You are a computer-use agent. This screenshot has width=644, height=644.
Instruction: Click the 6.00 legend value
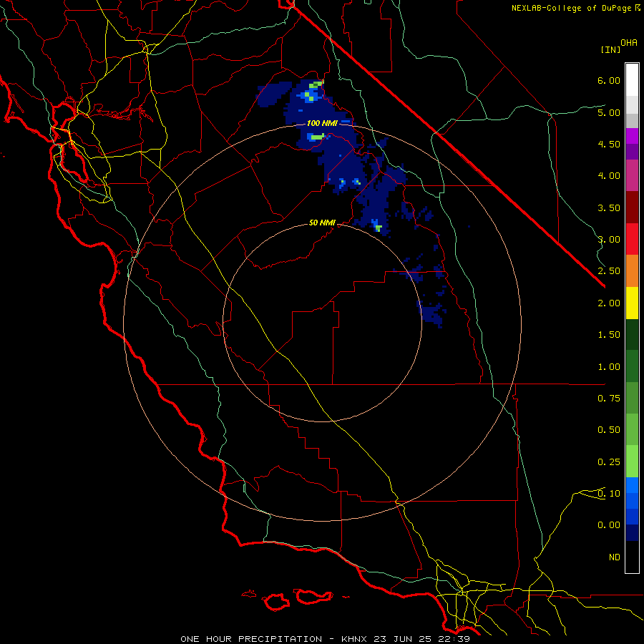pos(609,80)
